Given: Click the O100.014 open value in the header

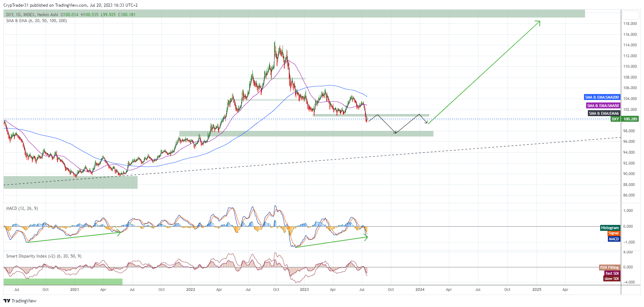Looking at the screenshot, I should coord(69,15).
